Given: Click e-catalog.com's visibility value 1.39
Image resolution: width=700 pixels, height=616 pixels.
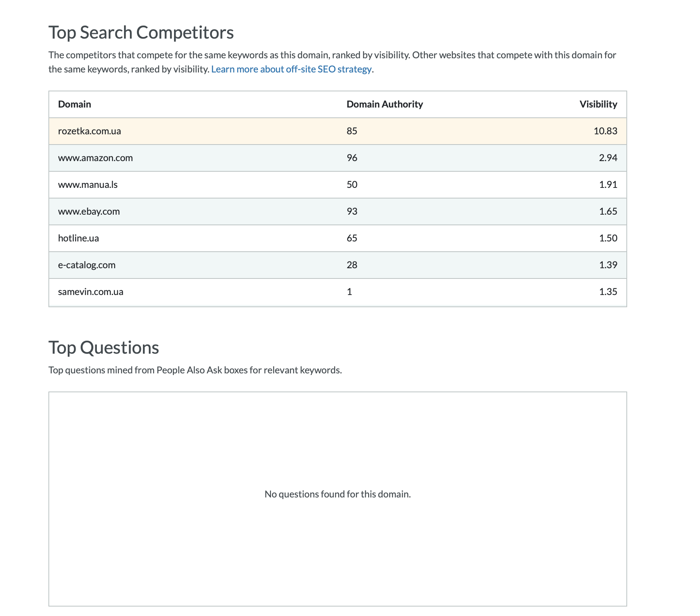Looking at the screenshot, I should click(x=608, y=265).
